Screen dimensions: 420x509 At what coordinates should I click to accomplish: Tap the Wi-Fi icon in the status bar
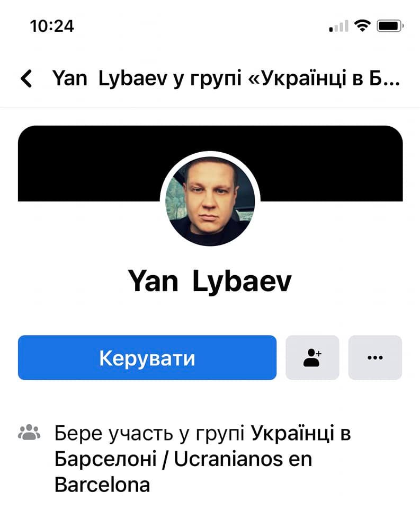(x=362, y=25)
